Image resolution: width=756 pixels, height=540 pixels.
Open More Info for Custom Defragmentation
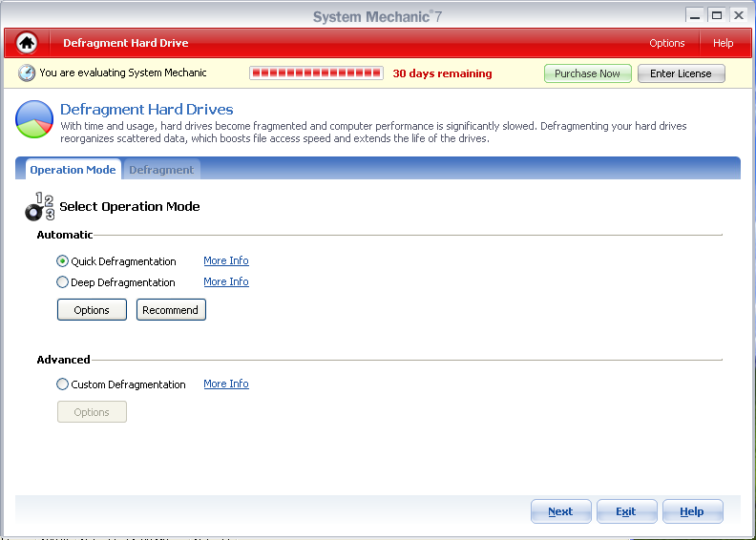[x=226, y=384]
